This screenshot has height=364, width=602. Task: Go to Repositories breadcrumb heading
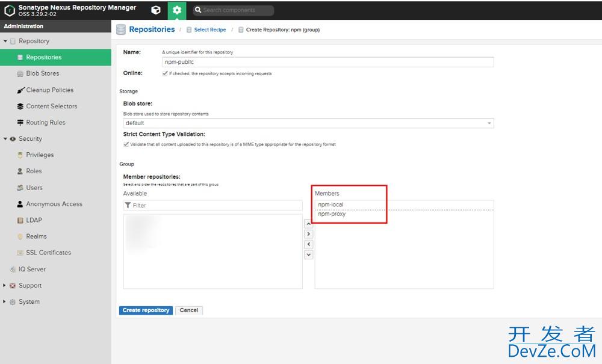(152, 29)
